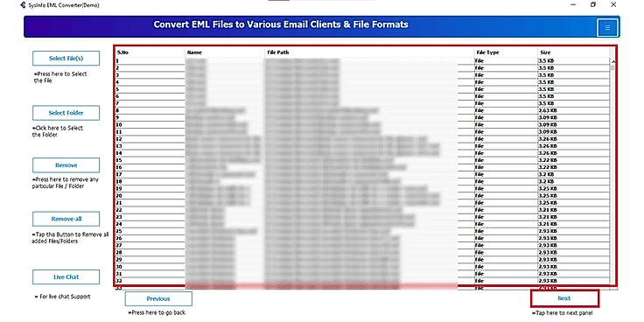The width and height of the screenshot is (644, 322).
Task: Open Live Chat support
Action: 66,276
